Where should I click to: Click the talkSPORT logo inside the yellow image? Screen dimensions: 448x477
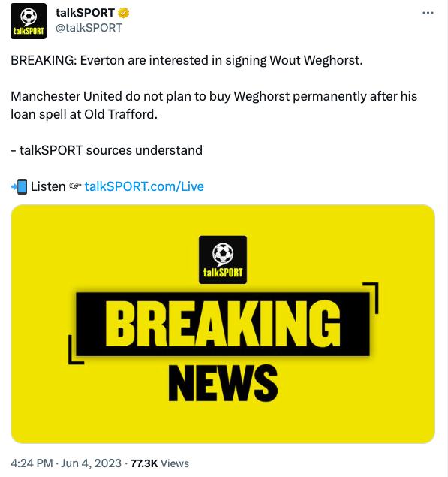click(223, 260)
